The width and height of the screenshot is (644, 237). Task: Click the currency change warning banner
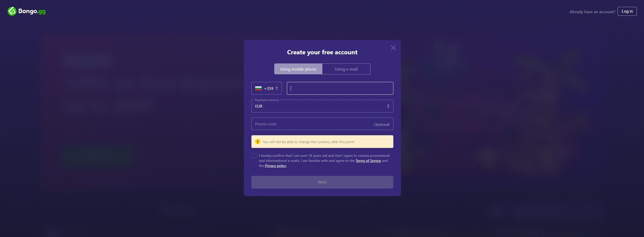pos(322,142)
